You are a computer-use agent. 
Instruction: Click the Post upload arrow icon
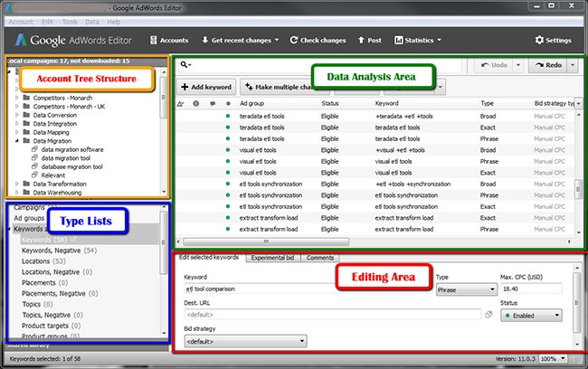[362, 40]
